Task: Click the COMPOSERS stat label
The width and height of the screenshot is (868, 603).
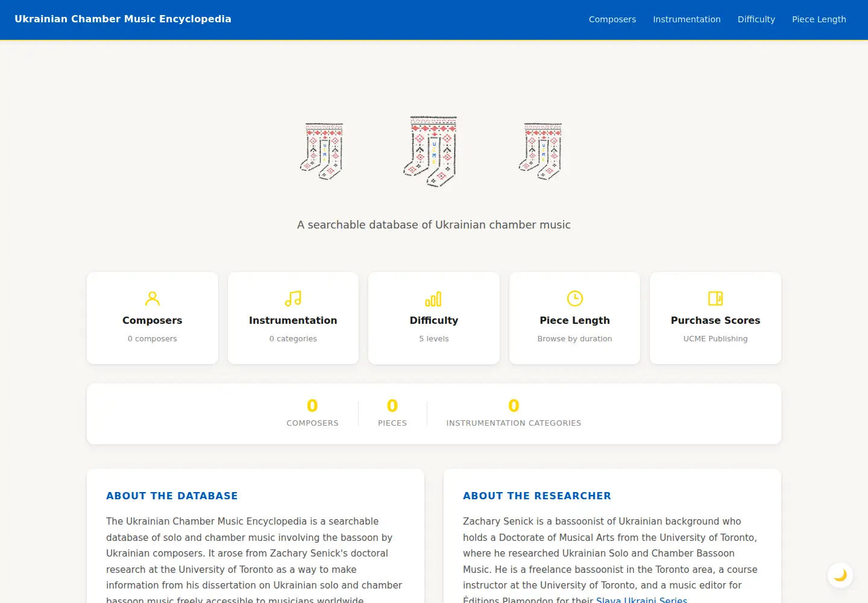Action: (x=312, y=423)
